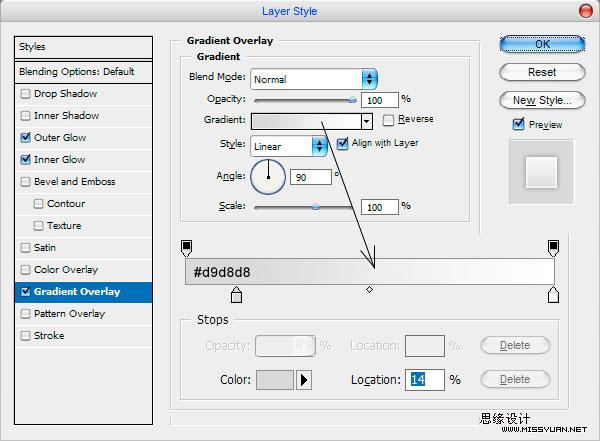Click the angle dial control
Viewport: 600px width, 441px height.
(268, 177)
